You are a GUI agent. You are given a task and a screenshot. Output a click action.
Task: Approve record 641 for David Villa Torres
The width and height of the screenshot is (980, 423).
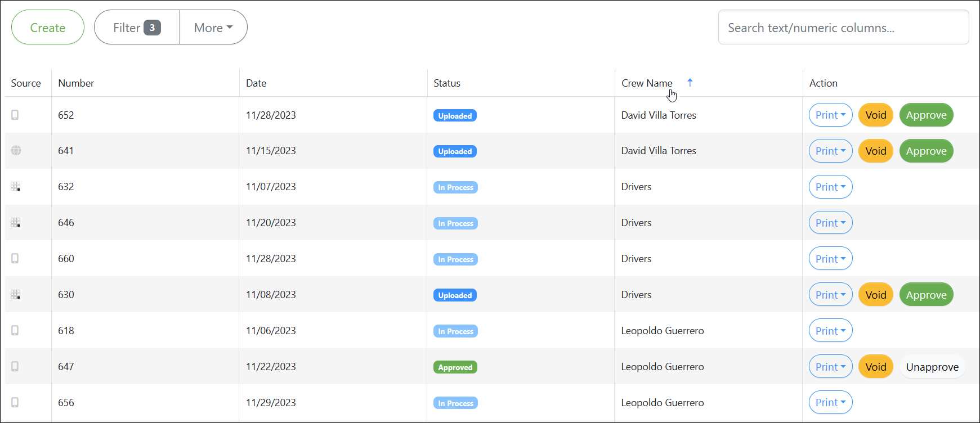(x=926, y=151)
